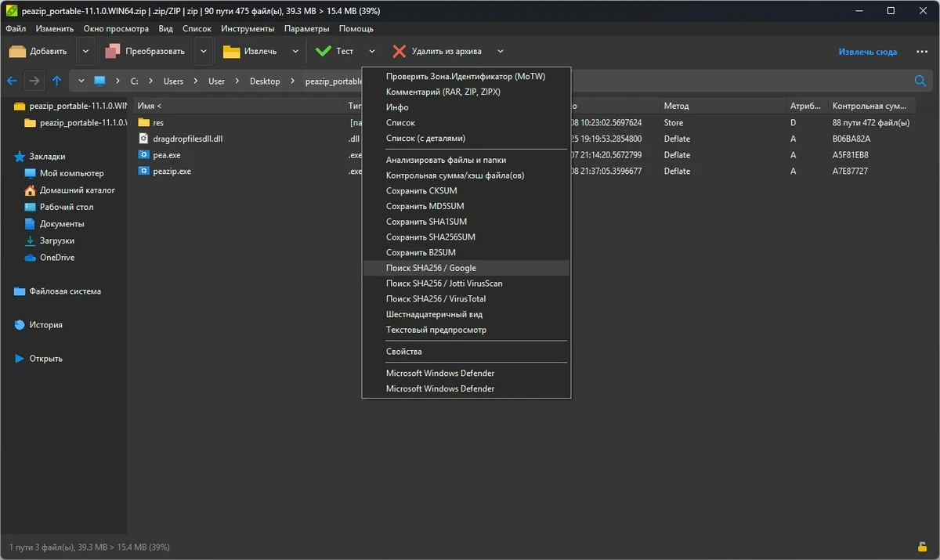Viewport: 940px width, 560px height.
Task: Click the pea.exe file icon
Action: pos(143,155)
